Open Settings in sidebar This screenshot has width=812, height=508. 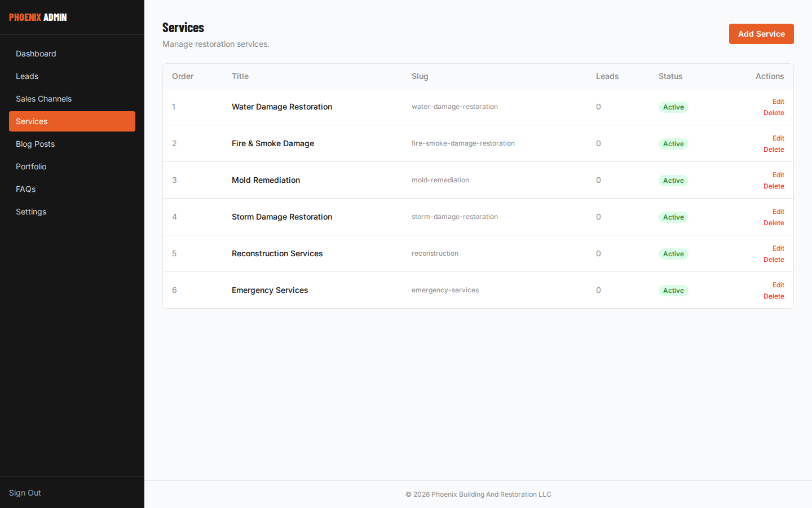point(72,212)
